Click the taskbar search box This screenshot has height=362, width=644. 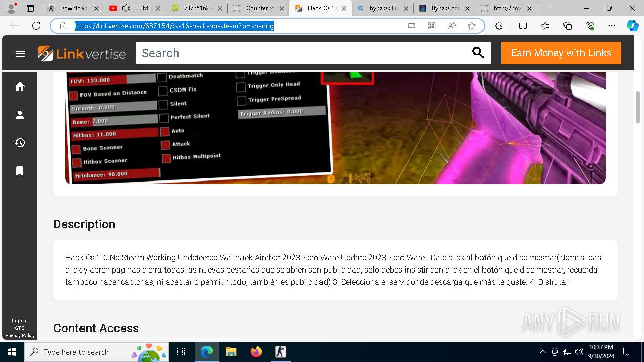pos(96,352)
